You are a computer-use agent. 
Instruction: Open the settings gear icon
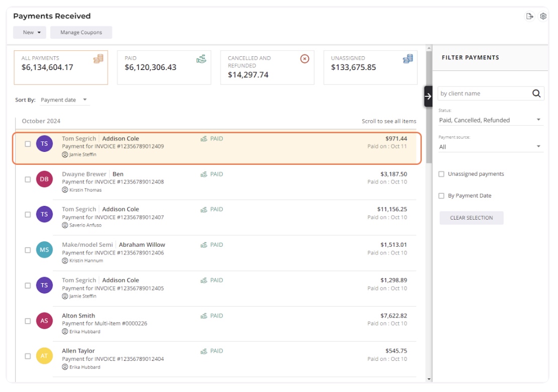tap(543, 16)
